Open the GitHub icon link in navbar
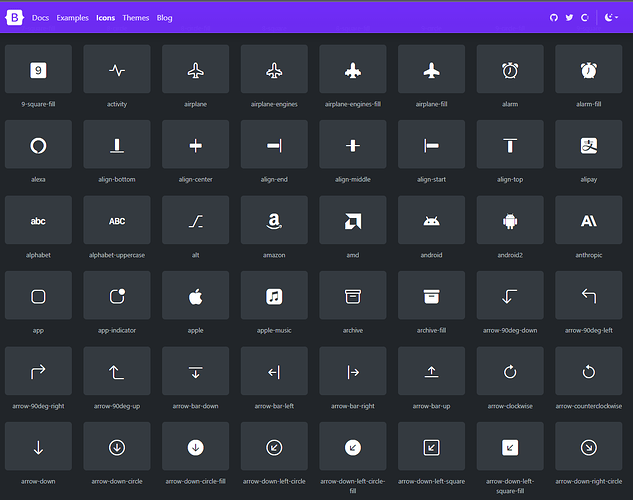The height and width of the screenshot is (500, 633). click(553, 17)
